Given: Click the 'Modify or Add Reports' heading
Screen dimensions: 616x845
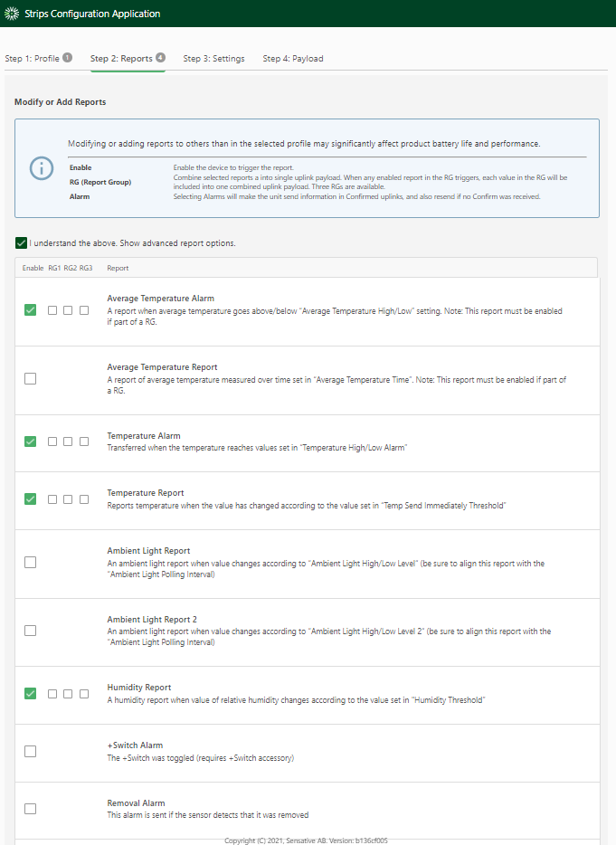Looking at the screenshot, I should [61, 102].
